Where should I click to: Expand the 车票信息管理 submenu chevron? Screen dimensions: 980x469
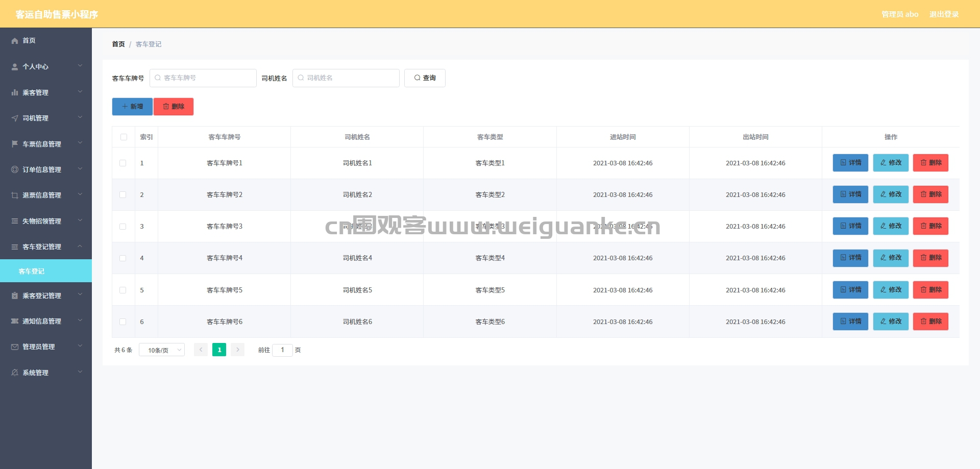coord(80,143)
